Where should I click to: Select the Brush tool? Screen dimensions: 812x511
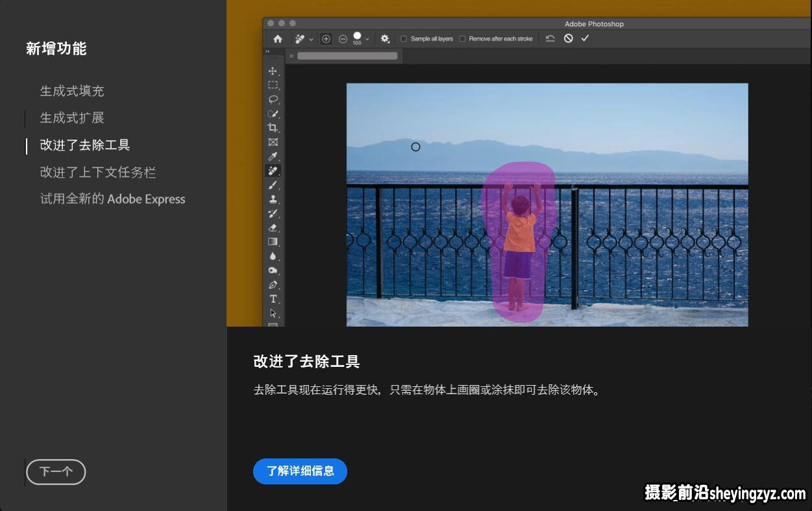[273, 185]
